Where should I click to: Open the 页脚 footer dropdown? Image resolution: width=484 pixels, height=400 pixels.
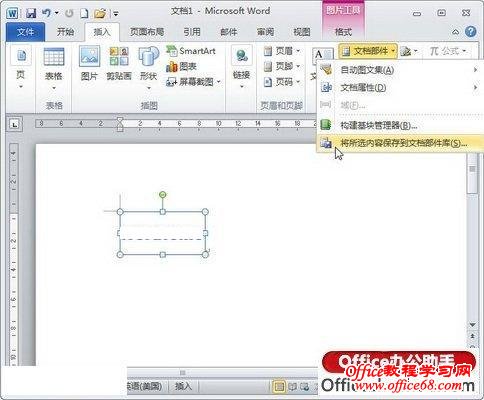point(282,66)
